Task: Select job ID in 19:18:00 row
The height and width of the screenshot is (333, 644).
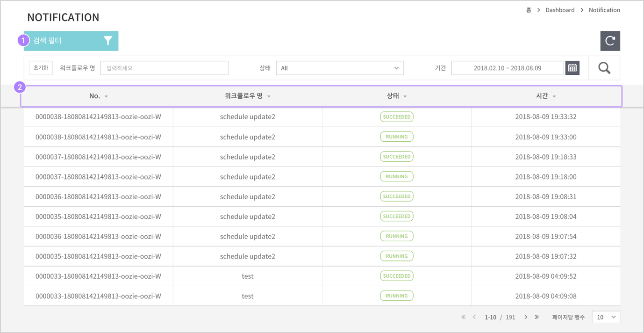Action: pos(98,176)
